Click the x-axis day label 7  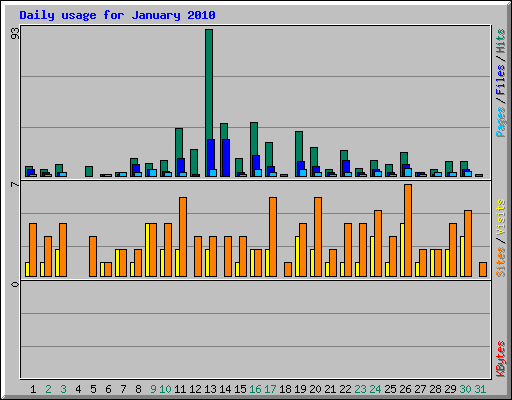tap(123, 389)
